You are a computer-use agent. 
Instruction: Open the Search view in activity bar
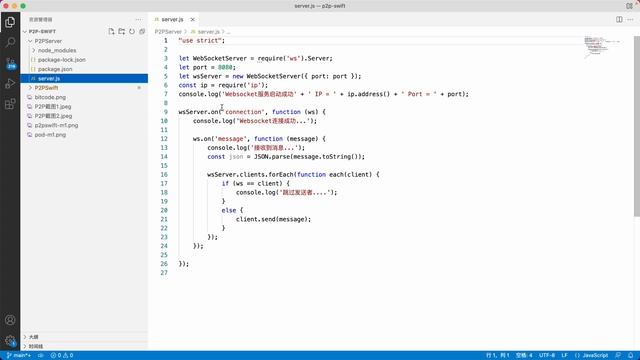10,42
